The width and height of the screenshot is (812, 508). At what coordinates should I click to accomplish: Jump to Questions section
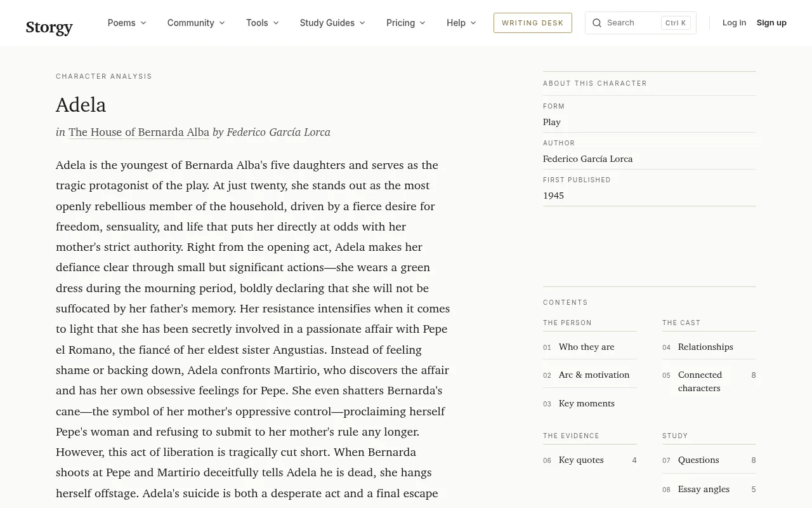[x=709, y=460]
